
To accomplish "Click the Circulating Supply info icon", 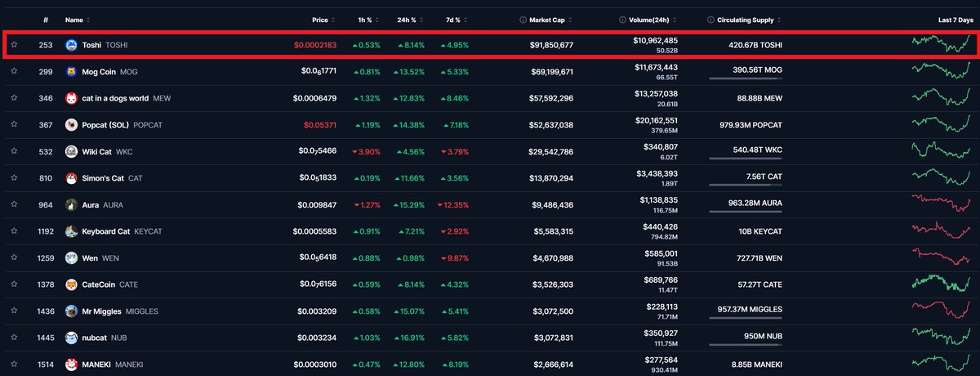I will point(710,19).
